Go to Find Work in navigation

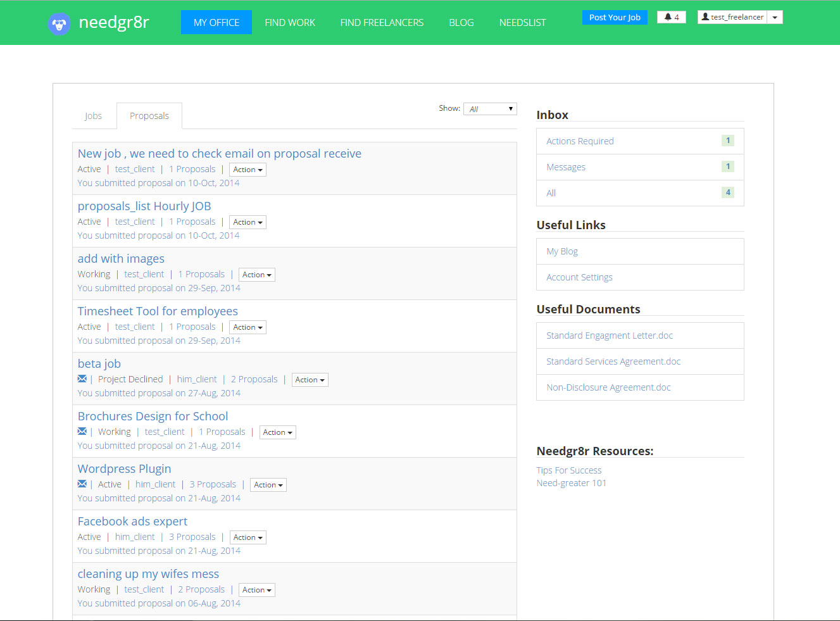click(x=289, y=22)
